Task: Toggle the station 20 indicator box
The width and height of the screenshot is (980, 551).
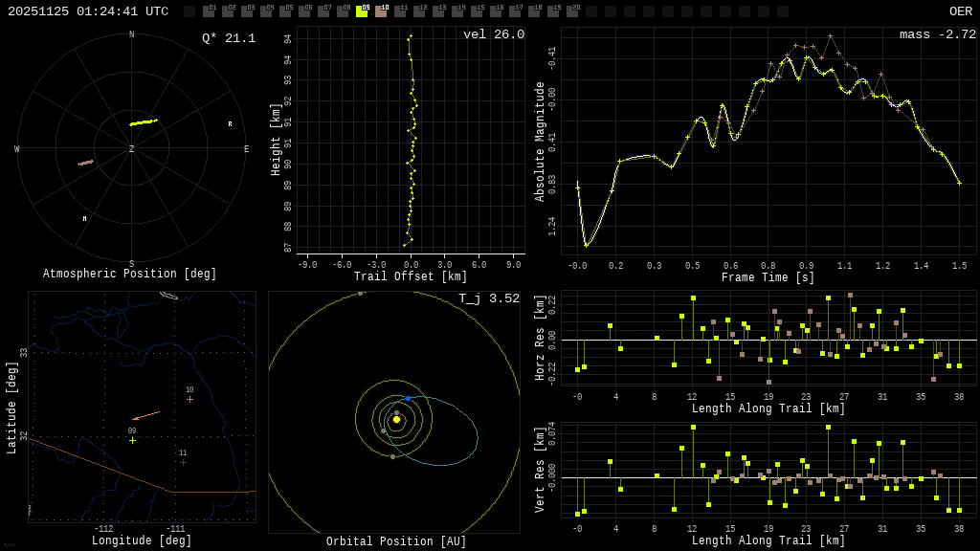Action: (x=572, y=11)
